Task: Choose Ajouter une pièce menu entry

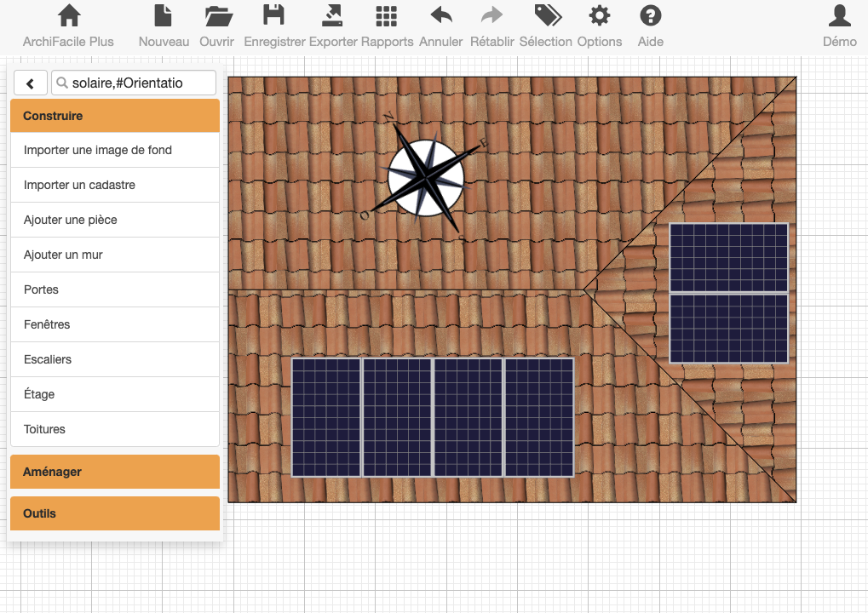Action: [x=71, y=221]
